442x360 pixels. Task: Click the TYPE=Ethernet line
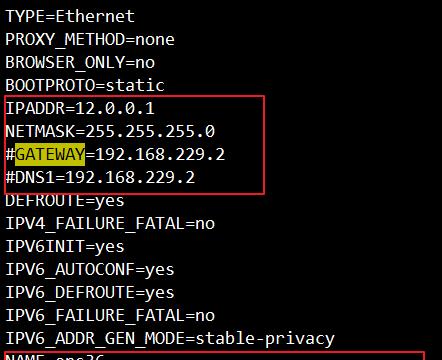[x=70, y=16]
